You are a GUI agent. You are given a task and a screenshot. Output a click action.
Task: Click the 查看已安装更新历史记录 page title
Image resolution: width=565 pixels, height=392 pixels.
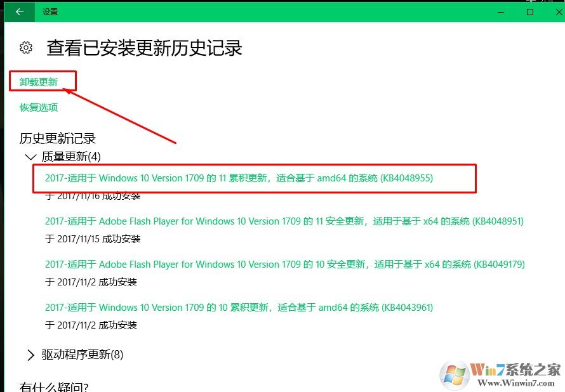click(144, 48)
